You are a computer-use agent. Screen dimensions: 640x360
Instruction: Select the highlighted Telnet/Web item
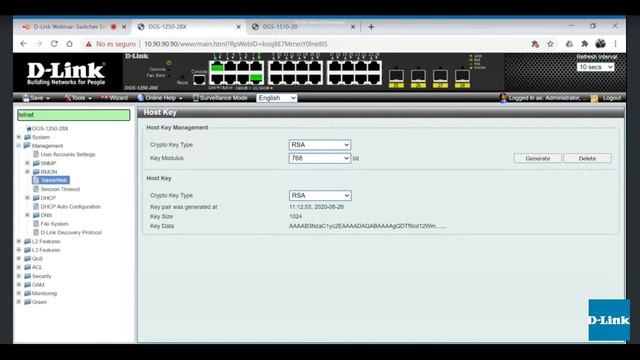coord(51,180)
